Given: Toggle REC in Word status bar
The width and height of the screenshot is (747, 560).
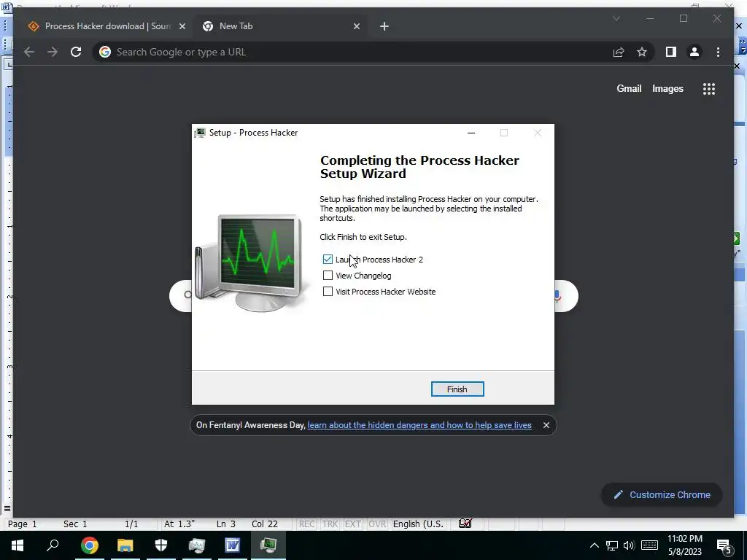Looking at the screenshot, I should 307,524.
